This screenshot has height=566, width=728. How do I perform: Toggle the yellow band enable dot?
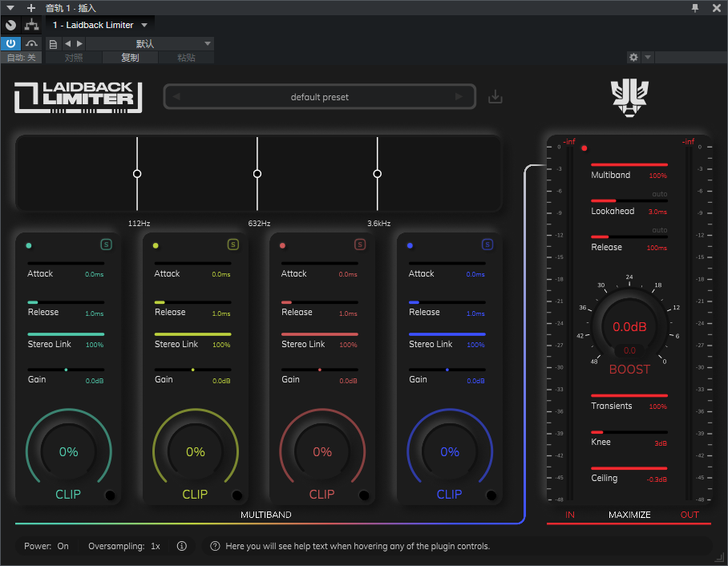[x=156, y=245]
